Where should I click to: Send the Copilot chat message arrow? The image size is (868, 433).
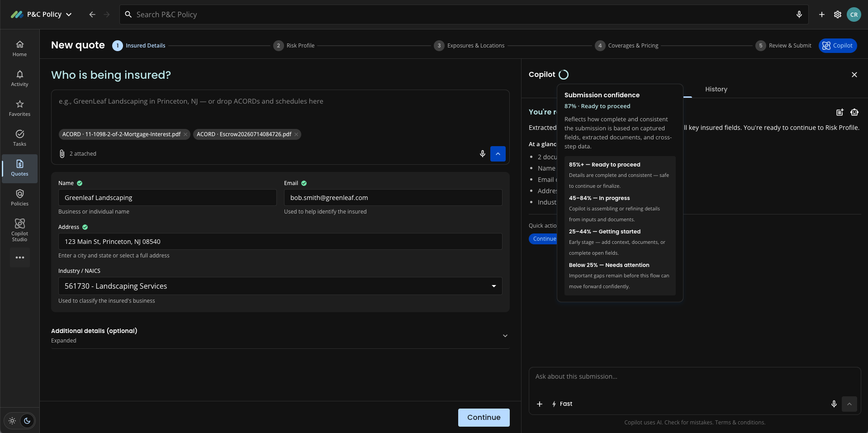coord(849,404)
